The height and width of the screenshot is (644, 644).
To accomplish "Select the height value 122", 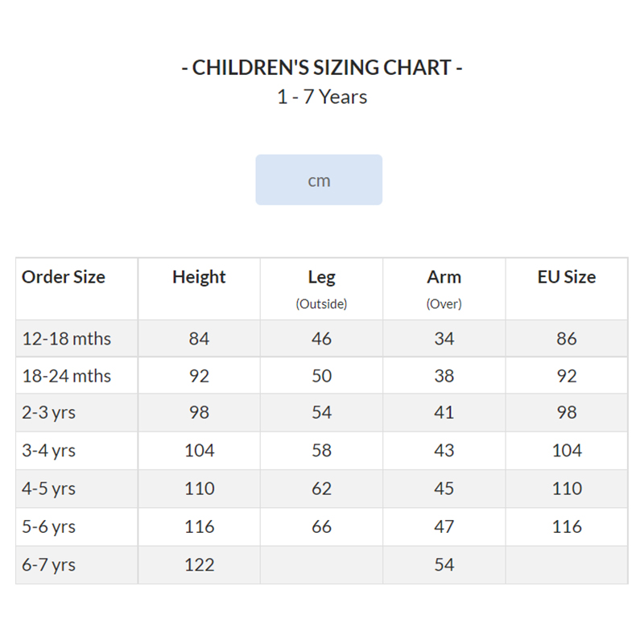I will tap(199, 565).
